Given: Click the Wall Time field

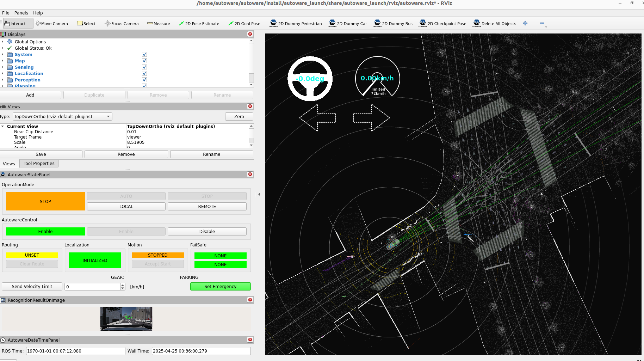Looking at the screenshot, I should click(x=201, y=351).
